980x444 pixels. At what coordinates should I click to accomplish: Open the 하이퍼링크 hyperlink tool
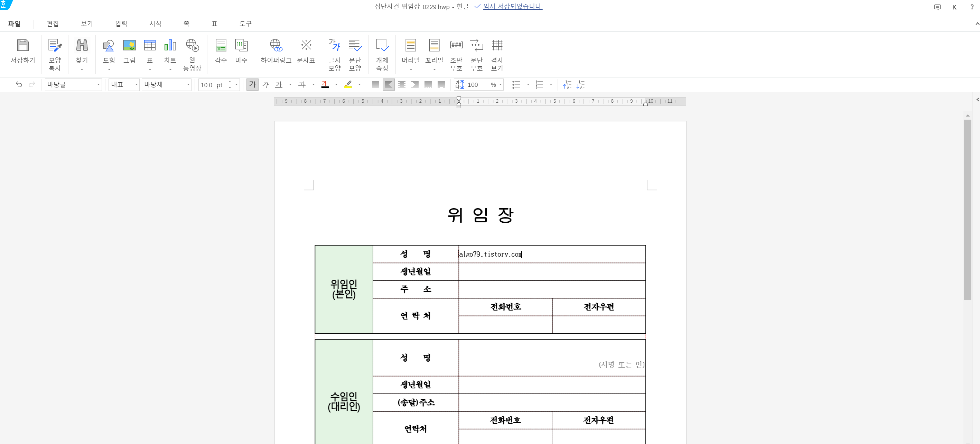276,46
